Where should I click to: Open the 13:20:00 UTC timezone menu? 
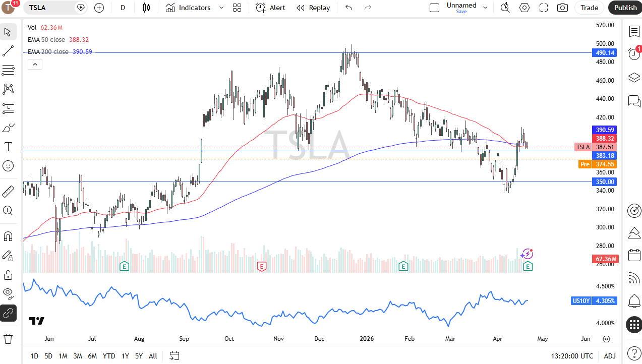point(572,356)
